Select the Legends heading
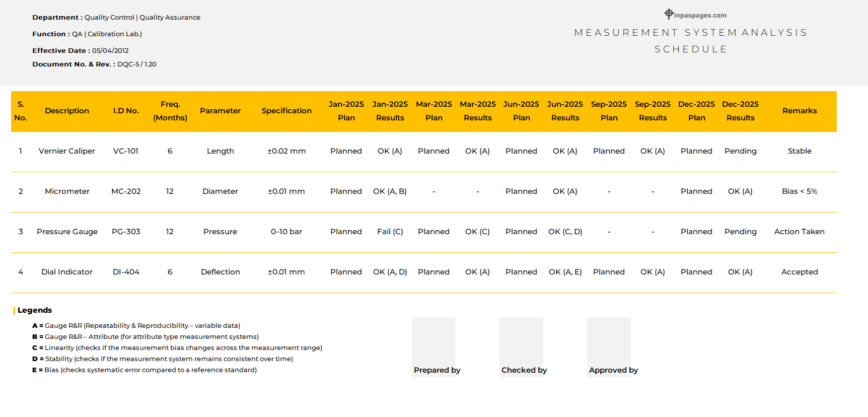 coord(35,310)
